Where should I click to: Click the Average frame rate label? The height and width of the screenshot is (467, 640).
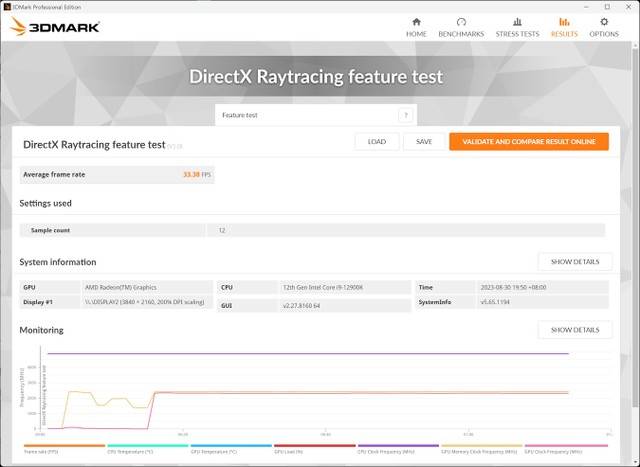coord(54,175)
